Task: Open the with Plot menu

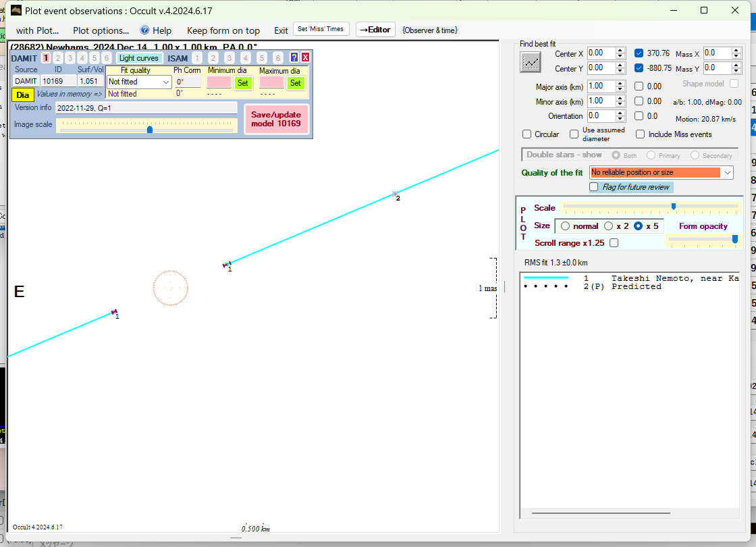Action: point(37,30)
